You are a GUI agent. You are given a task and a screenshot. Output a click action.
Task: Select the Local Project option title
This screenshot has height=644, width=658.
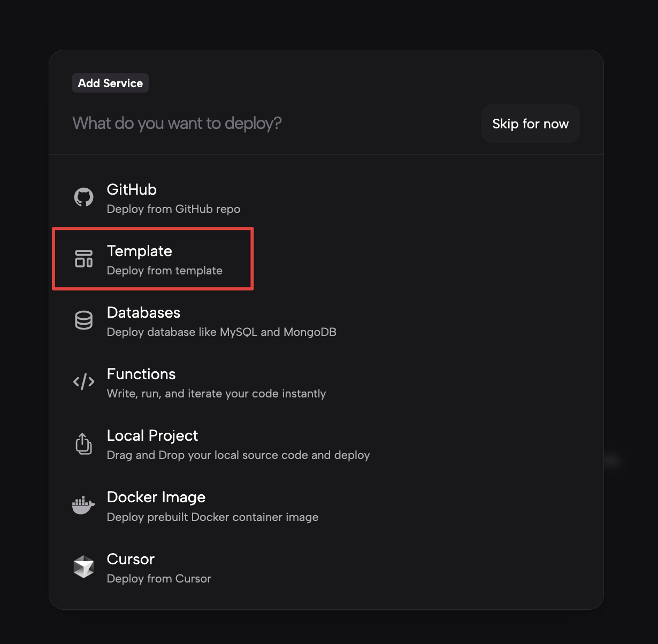[x=152, y=435]
